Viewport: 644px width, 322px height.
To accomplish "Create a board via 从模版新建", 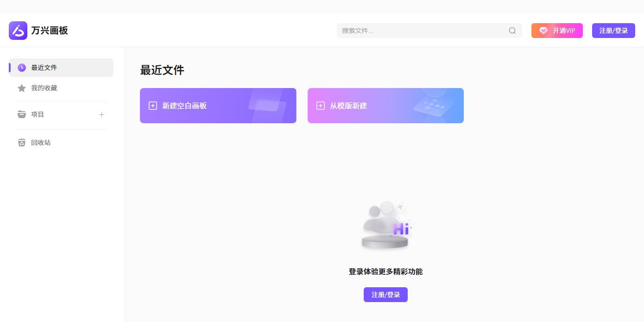I will pos(385,105).
